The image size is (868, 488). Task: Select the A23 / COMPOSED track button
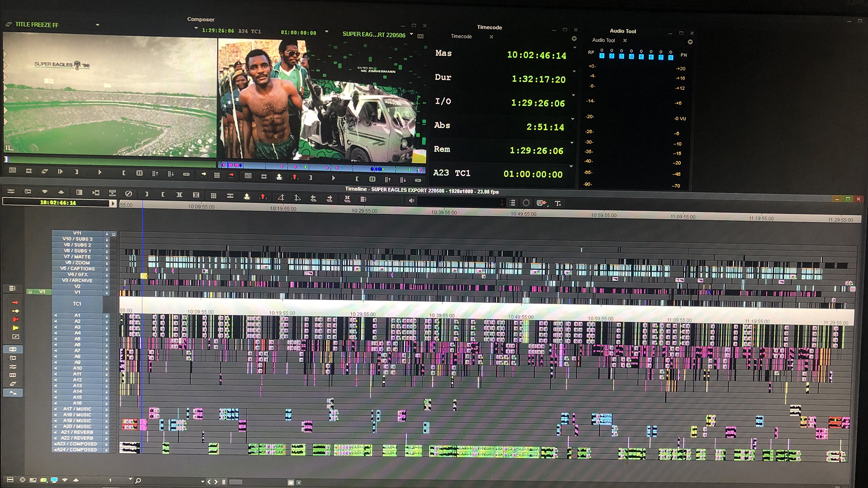77,444
